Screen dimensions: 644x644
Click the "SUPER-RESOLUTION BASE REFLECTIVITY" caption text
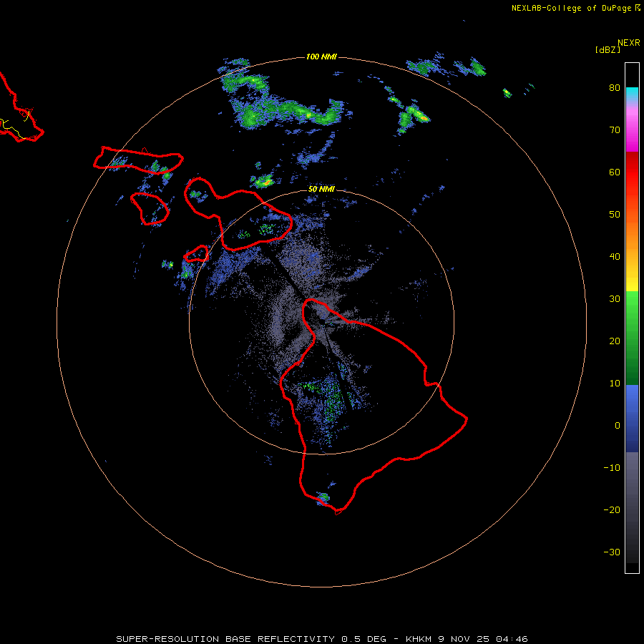coord(225,639)
